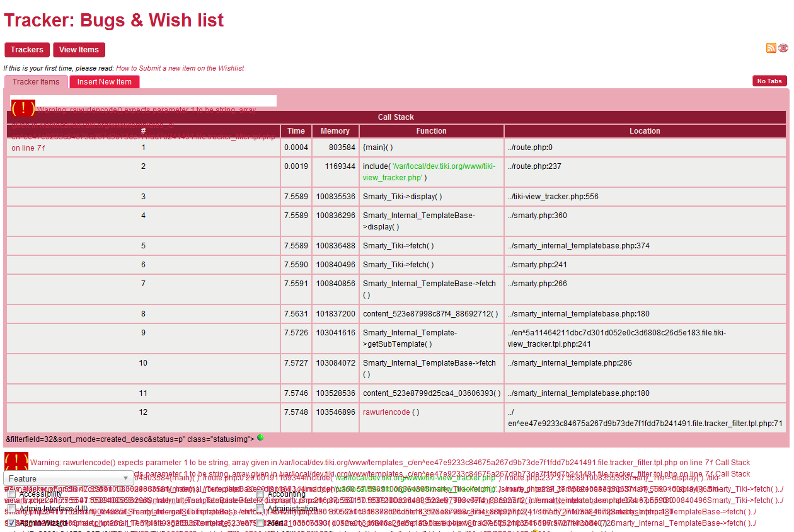
Task: Select memory value 101837200
Action: (335, 314)
